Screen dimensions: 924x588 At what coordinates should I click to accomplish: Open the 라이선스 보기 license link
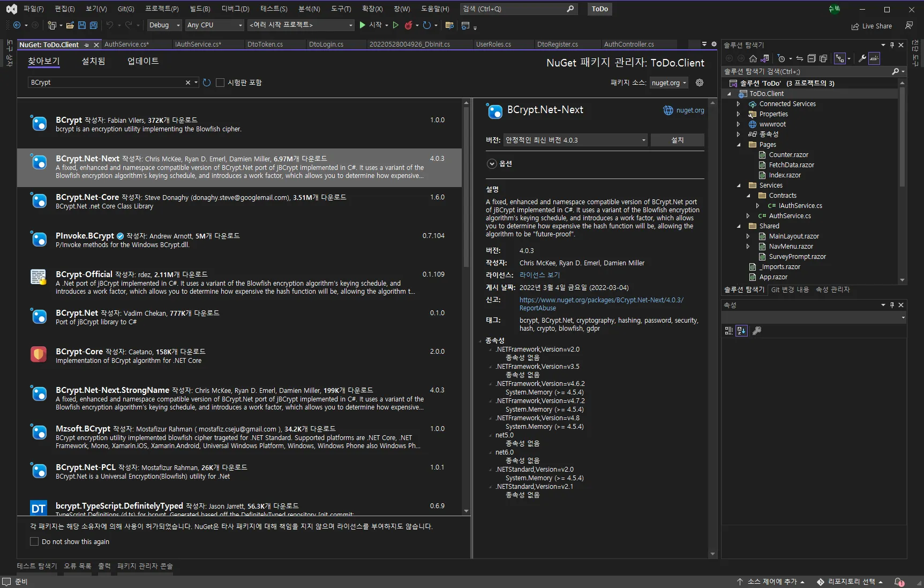[539, 275]
